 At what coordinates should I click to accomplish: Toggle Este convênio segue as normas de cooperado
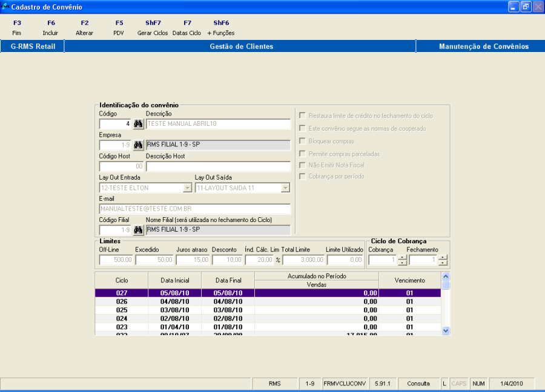coord(302,128)
